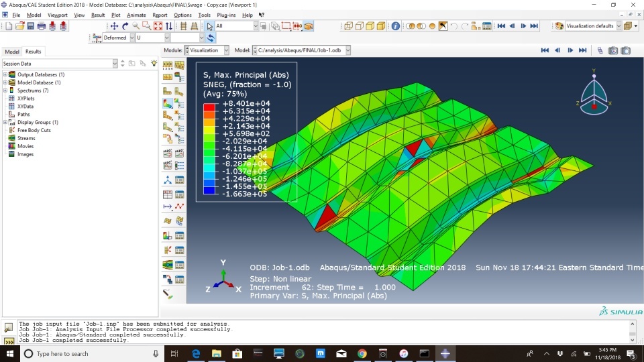This screenshot has width=644, height=362.
Task: Open the Result menu
Action: 98,15
